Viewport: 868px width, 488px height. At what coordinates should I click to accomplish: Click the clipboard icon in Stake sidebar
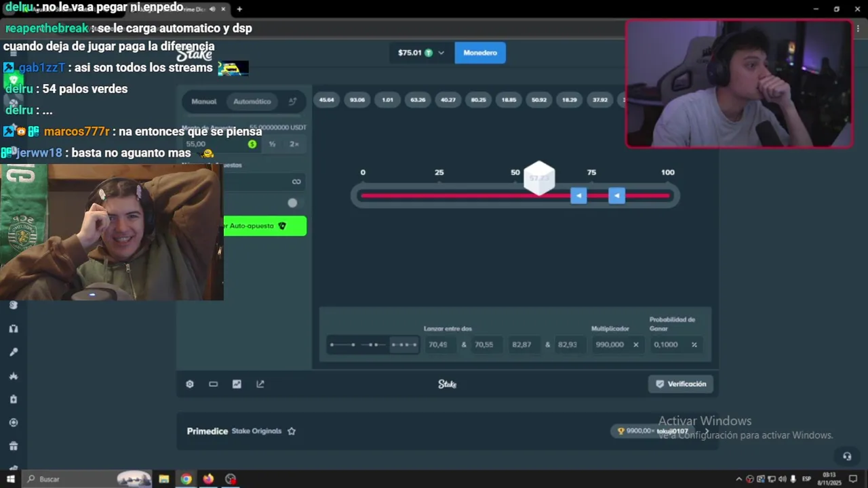click(x=13, y=399)
